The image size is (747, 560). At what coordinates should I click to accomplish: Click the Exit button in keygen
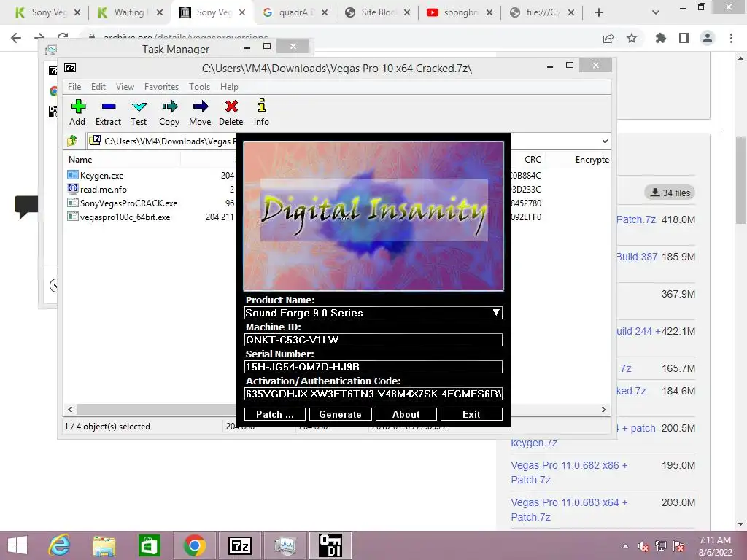[471, 414]
